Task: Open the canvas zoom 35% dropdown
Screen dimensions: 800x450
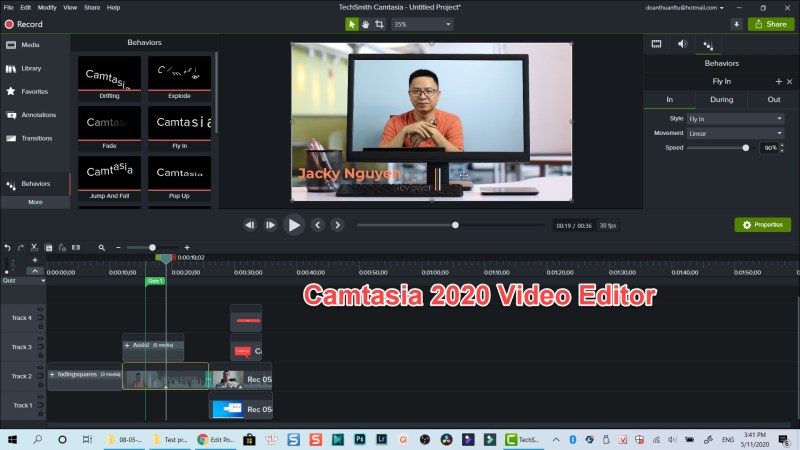Action: [421, 24]
